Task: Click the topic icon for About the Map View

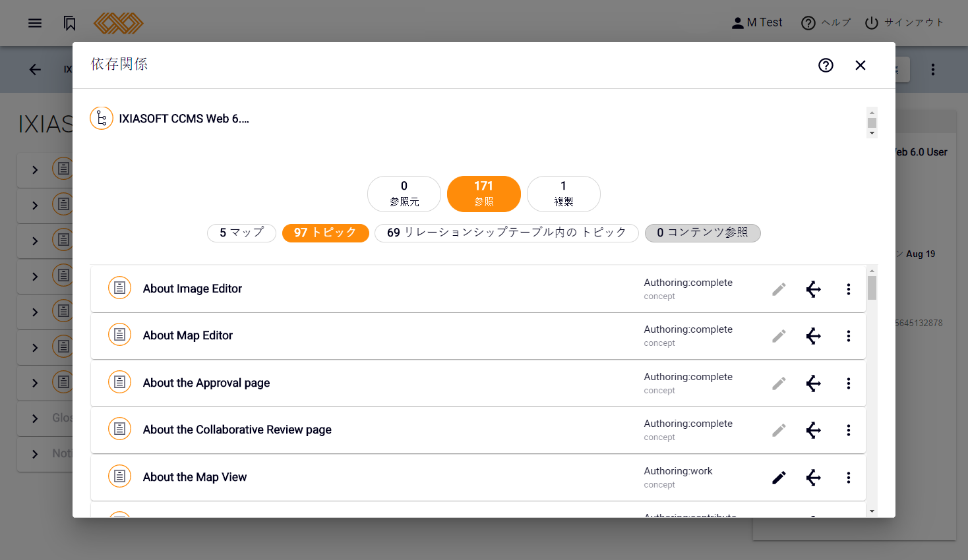Action: pyautogui.click(x=119, y=476)
